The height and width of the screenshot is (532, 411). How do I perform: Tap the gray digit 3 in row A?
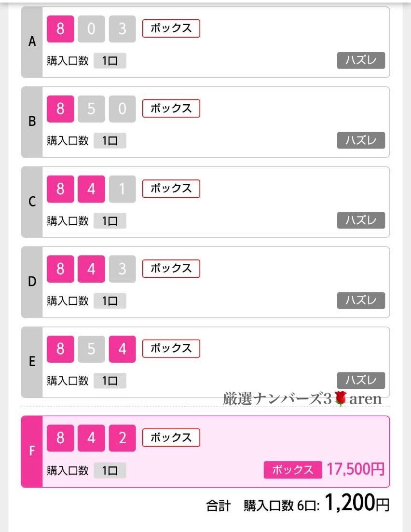[x=122, y=29]
